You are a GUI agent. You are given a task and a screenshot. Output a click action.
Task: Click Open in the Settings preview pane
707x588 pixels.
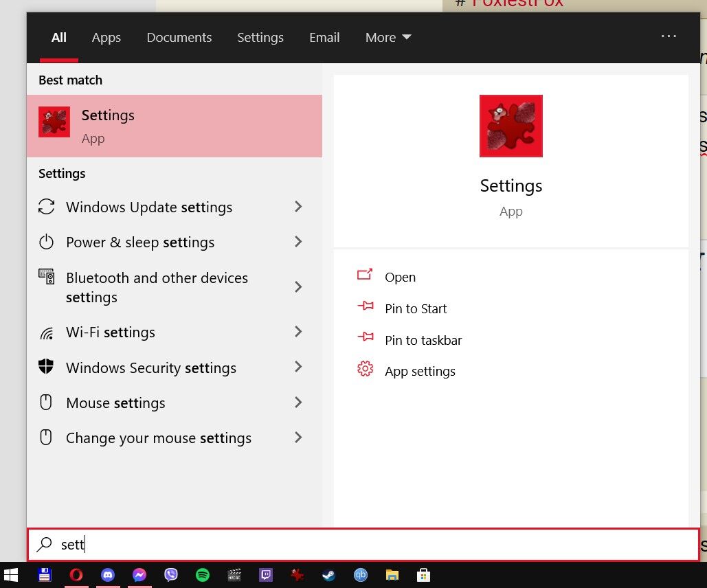400,277
